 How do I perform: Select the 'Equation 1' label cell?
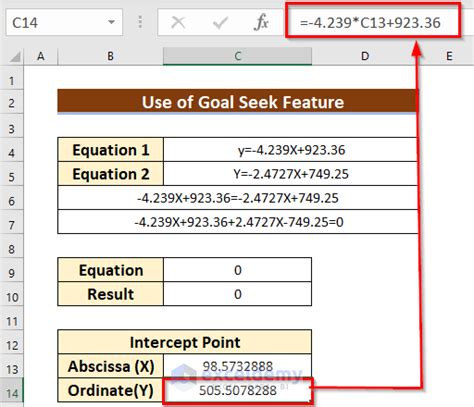point(110,150)
